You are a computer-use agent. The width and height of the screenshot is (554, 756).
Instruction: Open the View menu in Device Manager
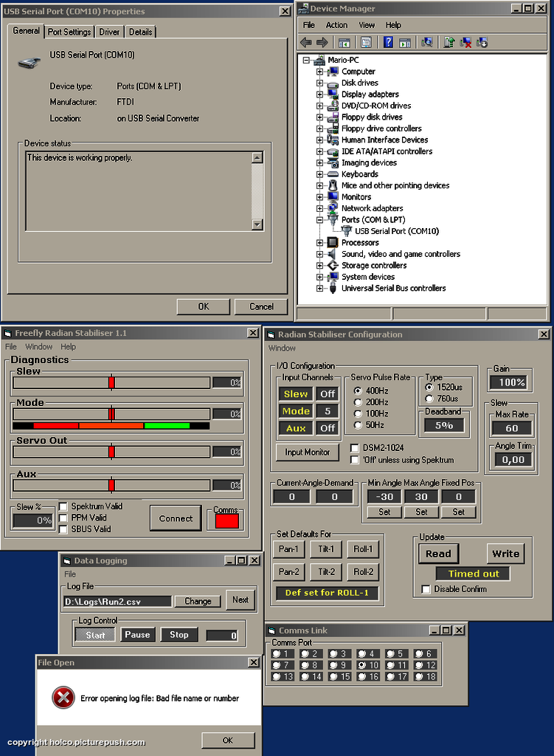tap(366, 25)
